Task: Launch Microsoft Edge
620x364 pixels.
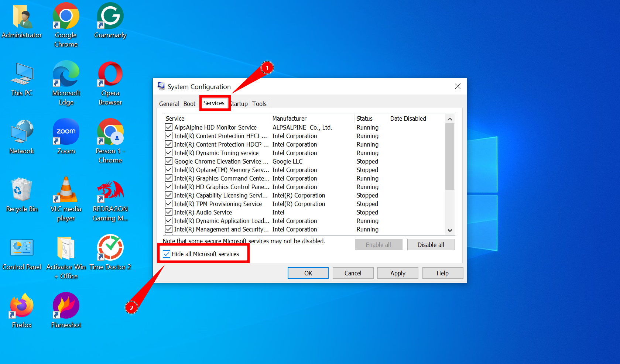Action: pyautogui.click(x=66, y=74)
